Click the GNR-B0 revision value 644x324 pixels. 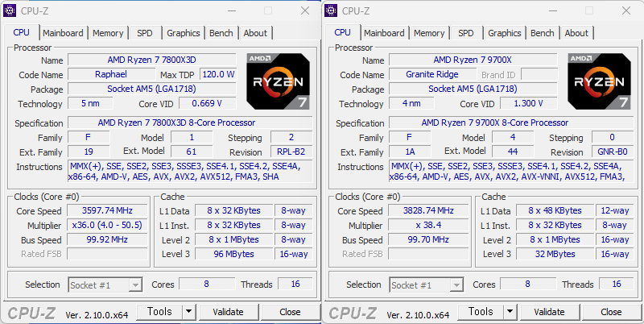tap(613, 152)
